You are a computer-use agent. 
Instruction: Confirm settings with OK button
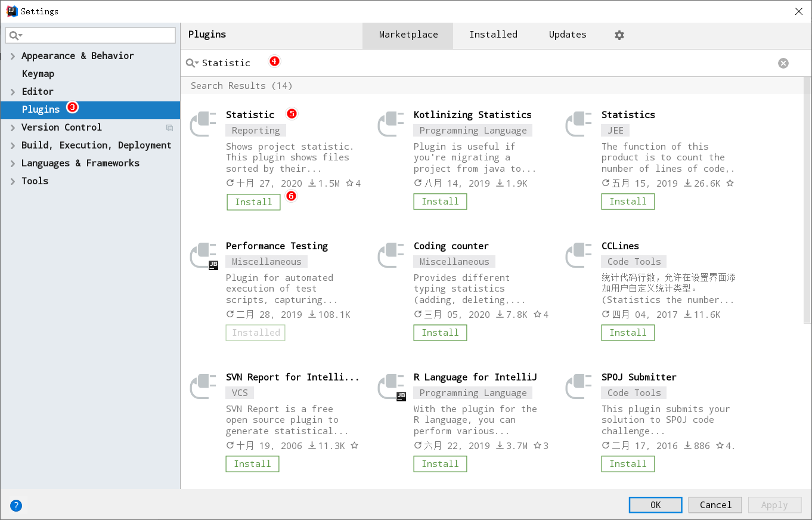pos(655,505)
